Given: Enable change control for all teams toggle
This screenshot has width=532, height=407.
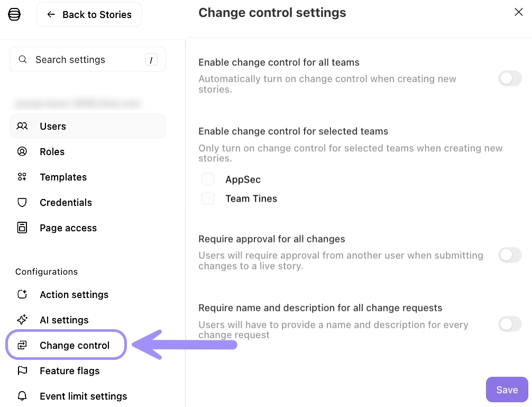Looking at the screenshot, I should point(510,79).
